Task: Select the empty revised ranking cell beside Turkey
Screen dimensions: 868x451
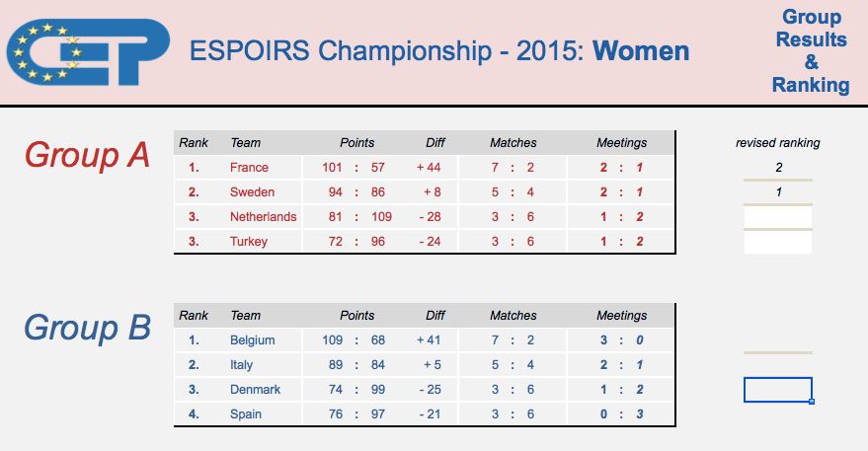Action: [x=778, y=242]
